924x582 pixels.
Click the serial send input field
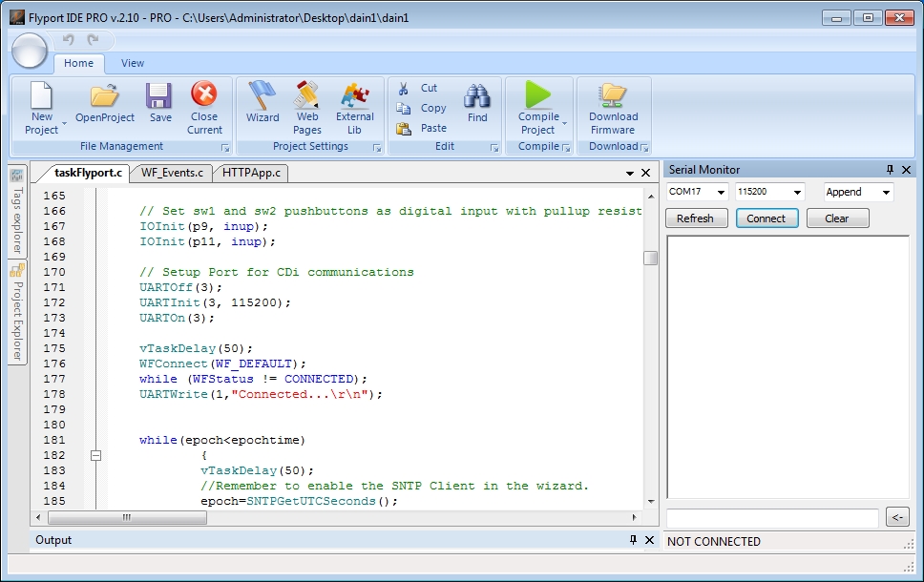(x=772, y=518)
